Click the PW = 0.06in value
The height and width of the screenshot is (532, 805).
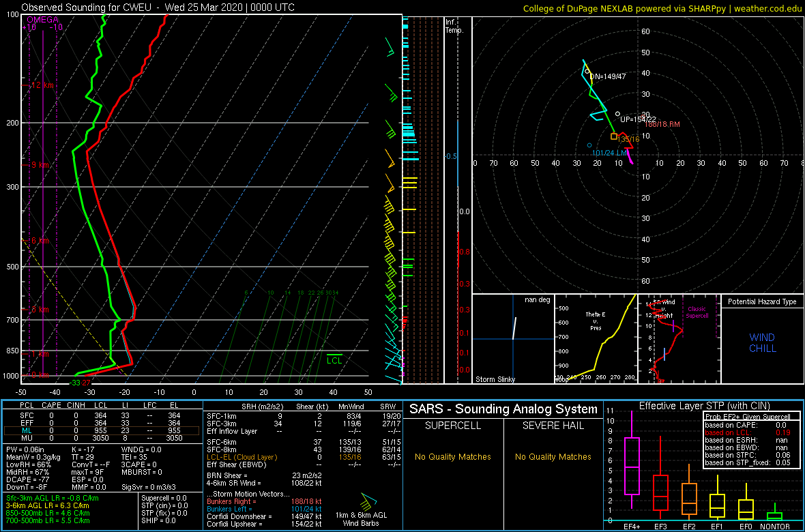[25, 449]
